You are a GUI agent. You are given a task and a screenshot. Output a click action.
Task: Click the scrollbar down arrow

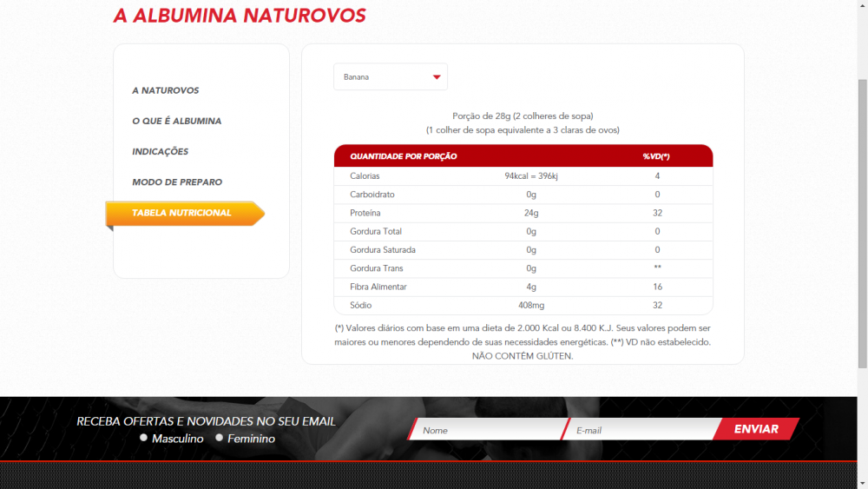pyautogui.click(x=863, y=484)
